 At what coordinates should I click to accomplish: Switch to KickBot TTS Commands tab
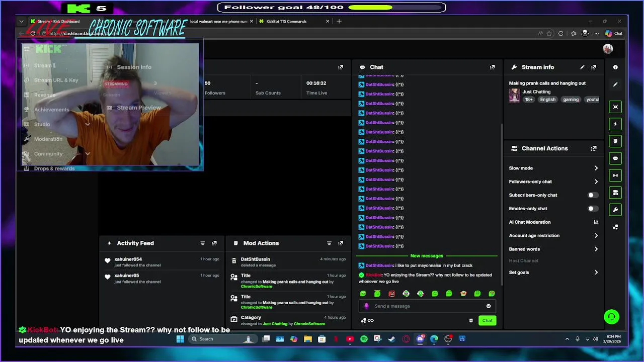pyautogui.click(x=293, y=22)
